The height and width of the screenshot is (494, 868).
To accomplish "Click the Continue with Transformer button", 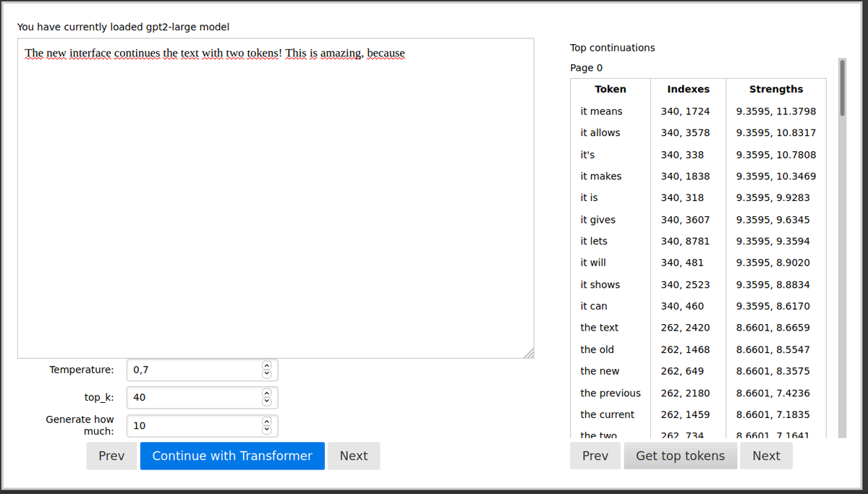I will [232, 456].
